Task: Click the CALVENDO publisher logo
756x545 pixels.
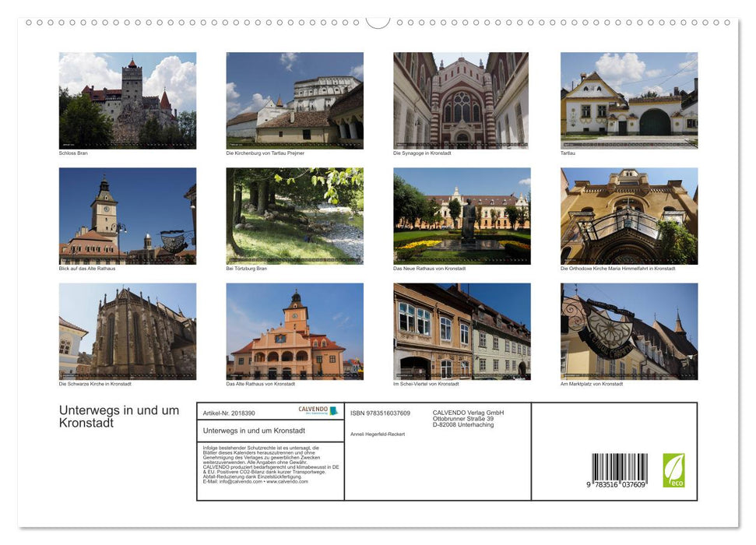Action: tap(318, 411)
